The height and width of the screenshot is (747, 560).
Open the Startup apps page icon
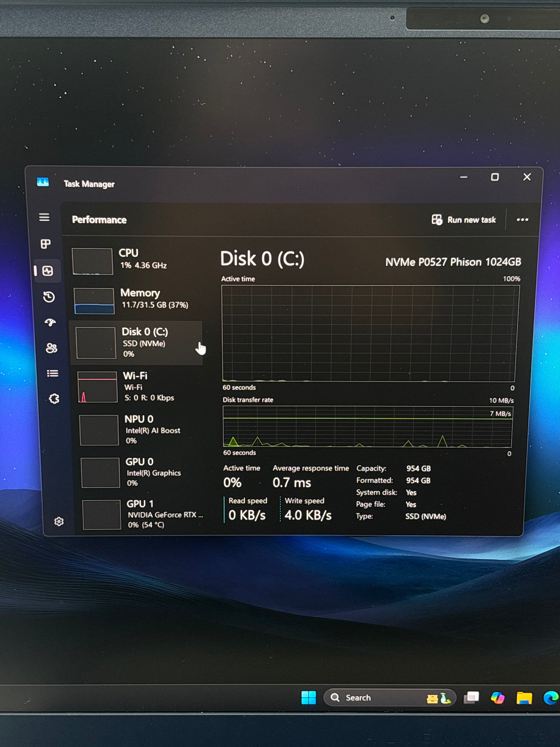pyautogui.click(x=50, y=322)
